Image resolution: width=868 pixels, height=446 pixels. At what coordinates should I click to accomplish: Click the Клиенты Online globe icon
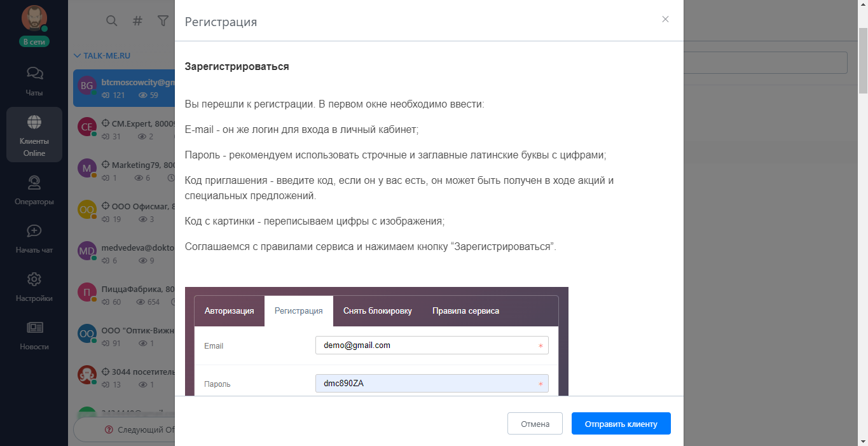click(x=34, y=122)
